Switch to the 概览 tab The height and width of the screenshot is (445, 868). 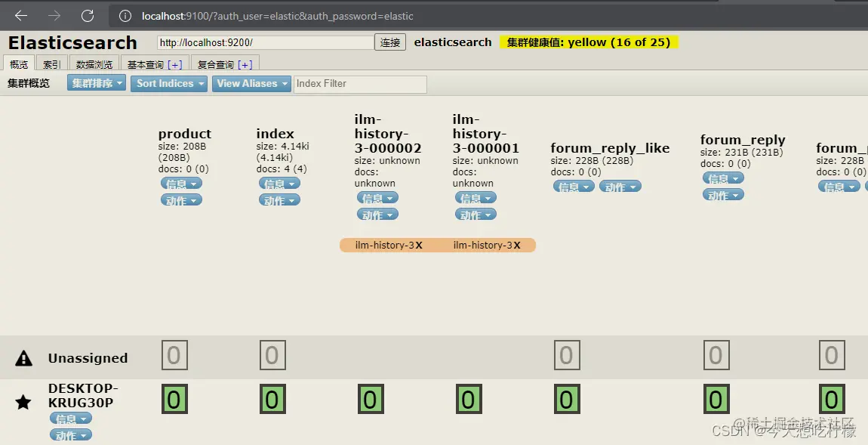(19, 64)
